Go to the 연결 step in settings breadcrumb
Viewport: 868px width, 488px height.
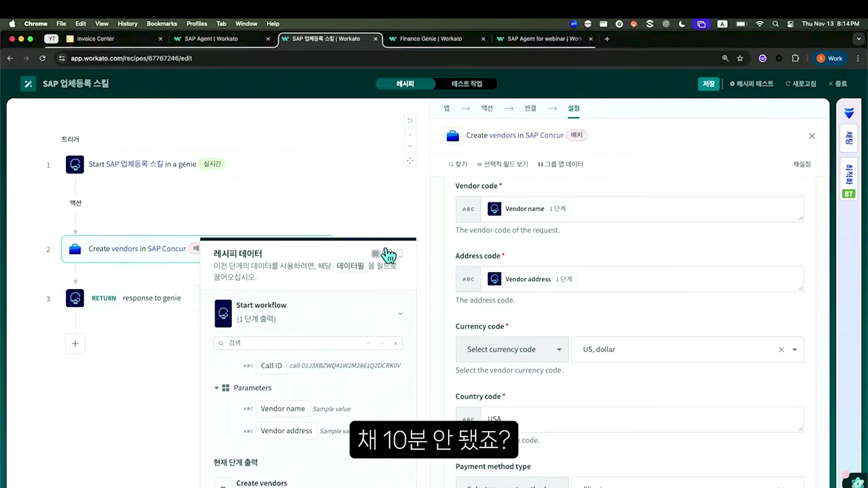pyautogui.click(x=530, y=108)
